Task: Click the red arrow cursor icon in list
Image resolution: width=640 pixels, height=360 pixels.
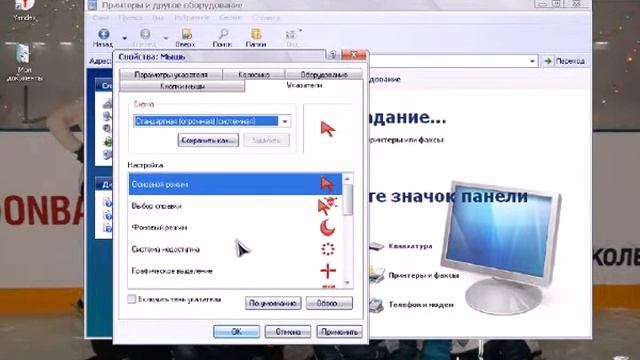Action: [327, 184]
